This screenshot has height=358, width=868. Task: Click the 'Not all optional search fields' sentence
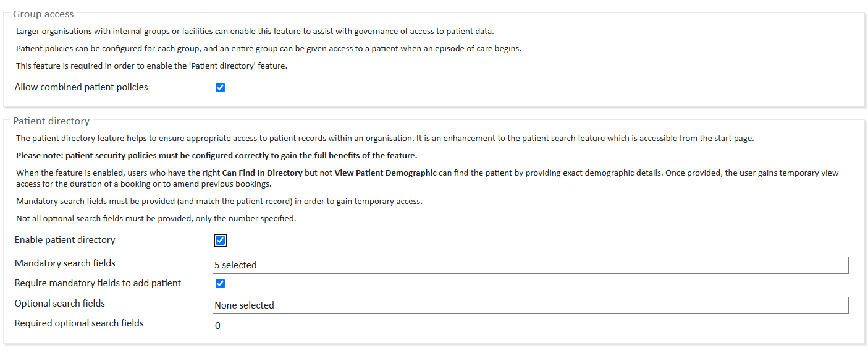pyautogui.click(x=156, y=219)
